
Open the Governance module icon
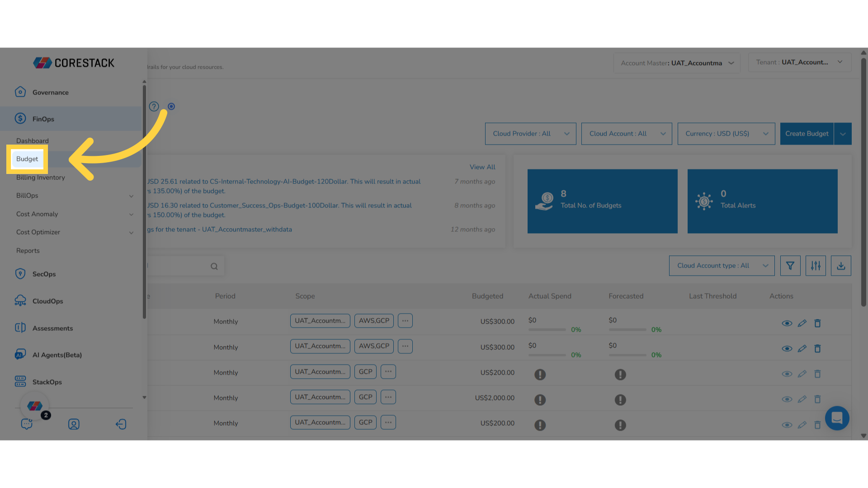[20, 92]
